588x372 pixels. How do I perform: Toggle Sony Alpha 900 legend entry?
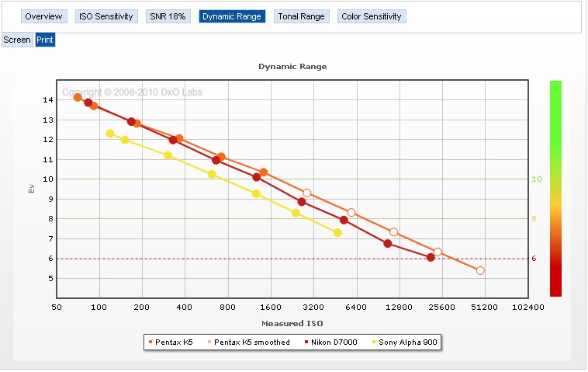(405, 342)
